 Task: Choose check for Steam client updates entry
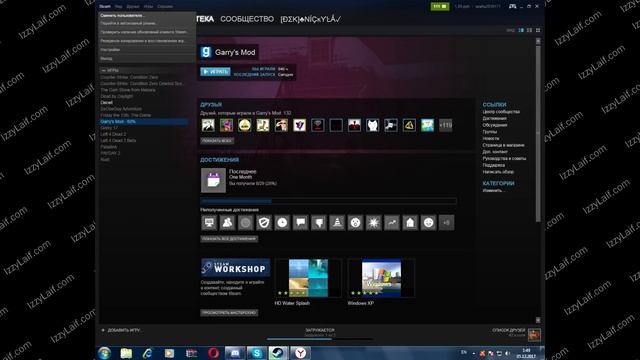tap(144, 32)
